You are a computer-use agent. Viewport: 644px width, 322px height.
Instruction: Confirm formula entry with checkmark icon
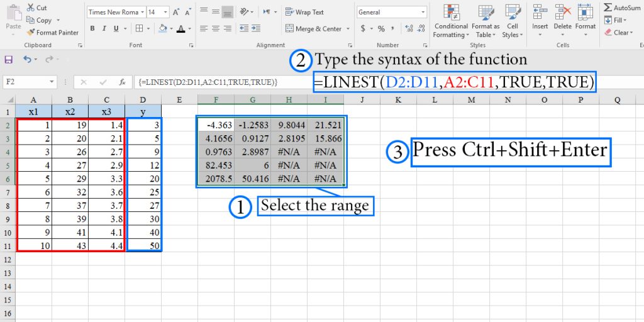coord(103,82)
